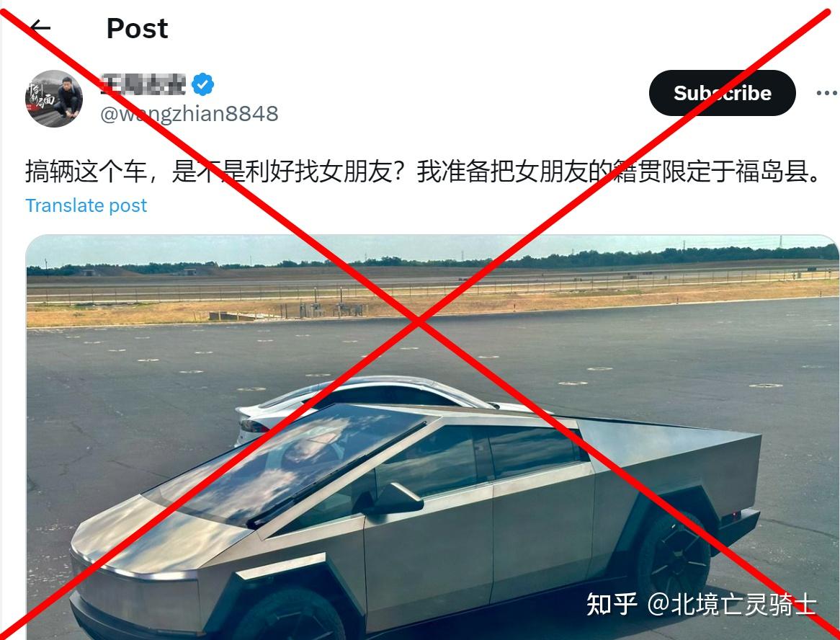
Task: Open the @wangzhian8848 handle profile
Action: (189, 114)
